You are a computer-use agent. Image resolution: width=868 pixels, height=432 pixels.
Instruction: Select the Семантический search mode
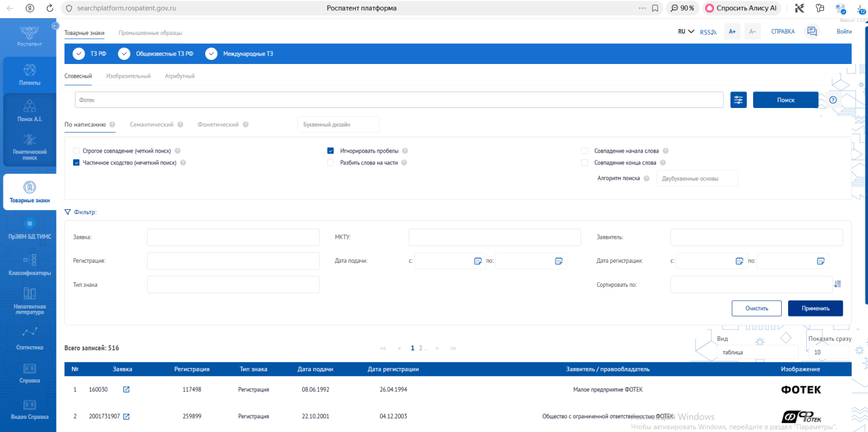pos(151,125)
